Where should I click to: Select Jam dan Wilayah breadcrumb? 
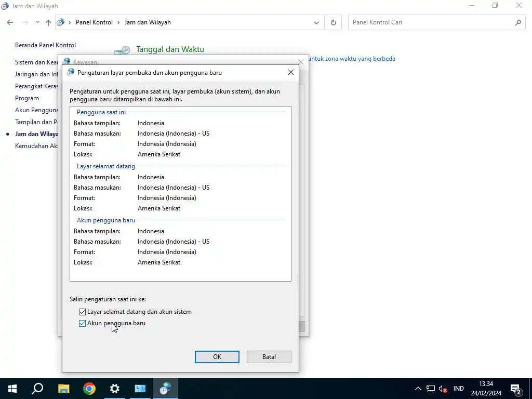(148, 22)
